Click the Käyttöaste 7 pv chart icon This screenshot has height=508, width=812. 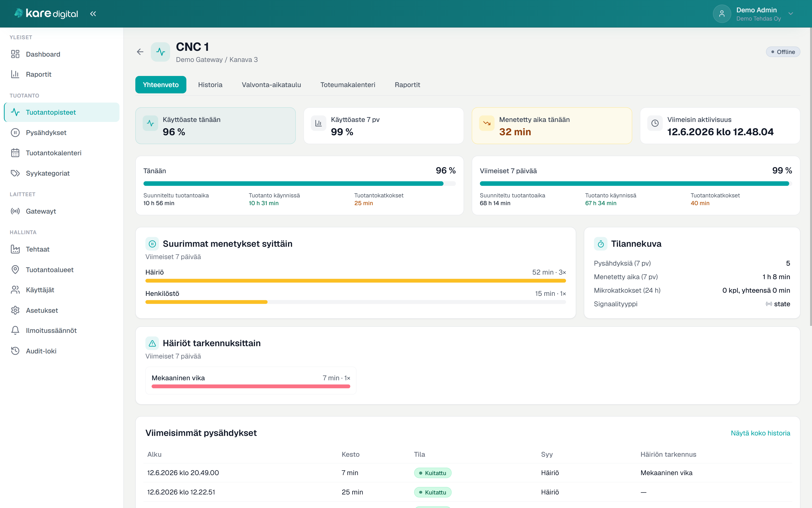tap(319, 123)
